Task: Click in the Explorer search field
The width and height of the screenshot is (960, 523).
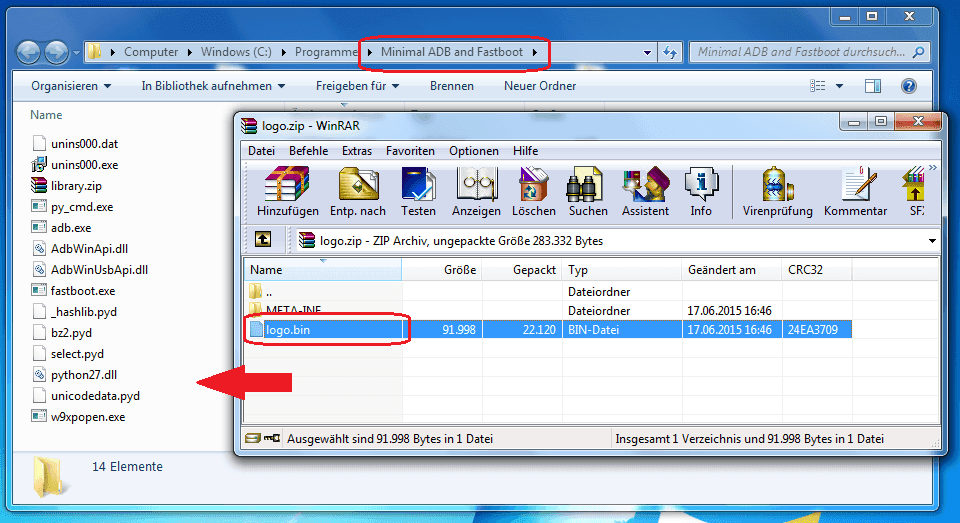Action: click(x=801, y=52)
